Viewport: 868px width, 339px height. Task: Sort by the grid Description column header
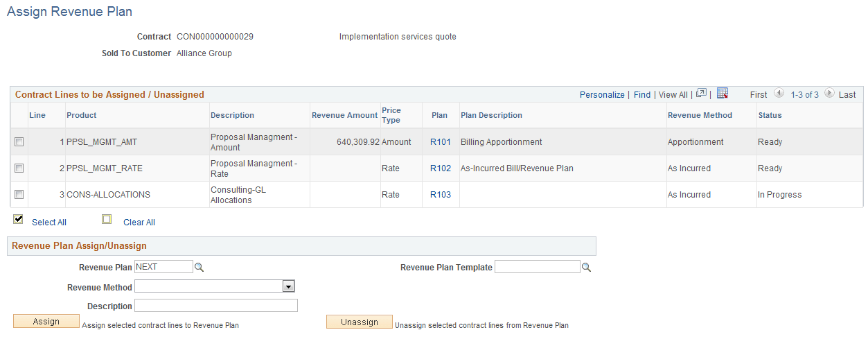pyautogui.click(x=232, y=115)
